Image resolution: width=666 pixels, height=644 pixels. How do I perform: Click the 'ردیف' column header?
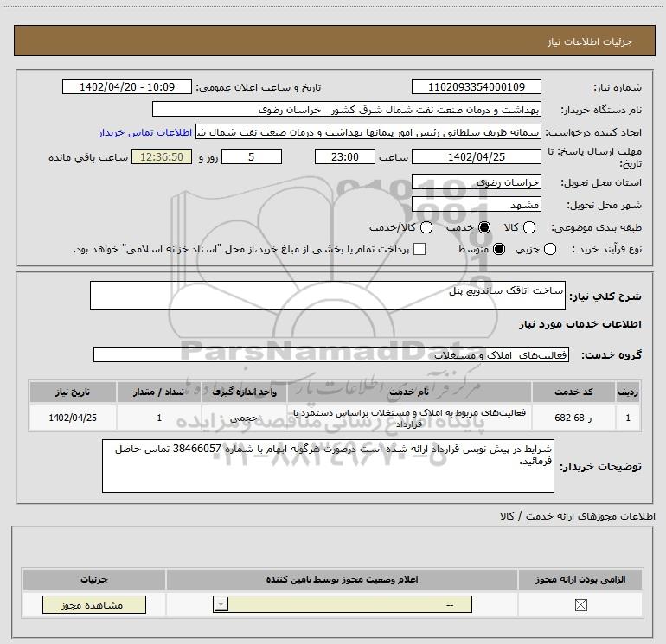(628, 392)
